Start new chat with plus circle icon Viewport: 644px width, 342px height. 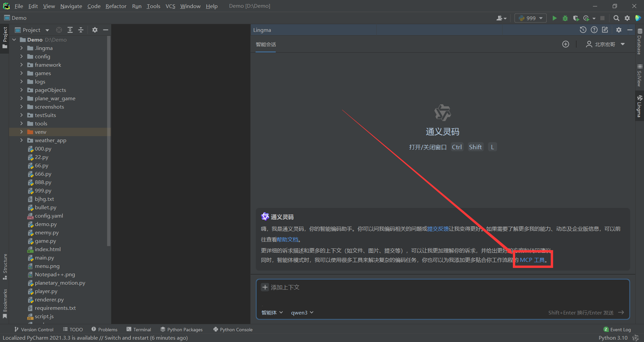566,44
